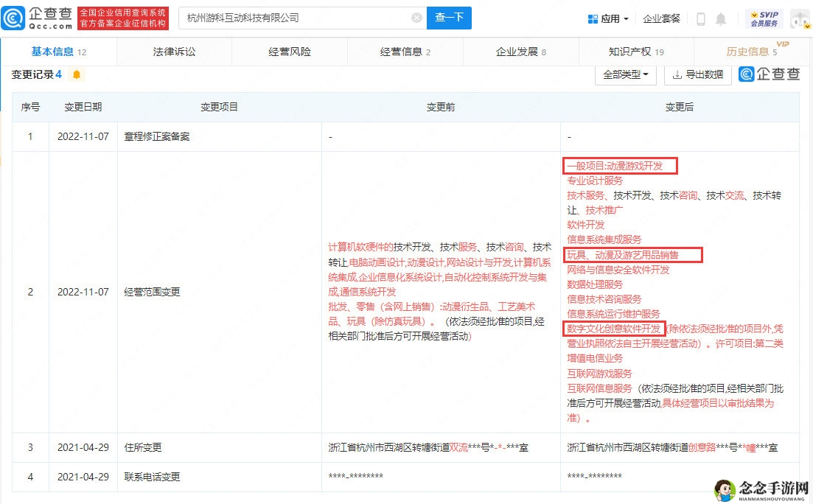Screen dimensions: 813x504
Task: Click the 创意路 address in 变更后
Action: click(702, 448)
